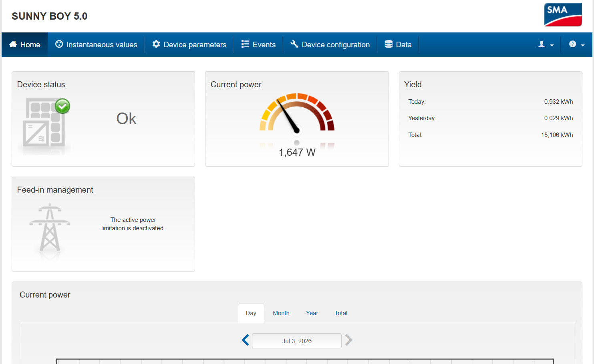
Task: Switch to the Year chart tab
Action: [312, 313]
